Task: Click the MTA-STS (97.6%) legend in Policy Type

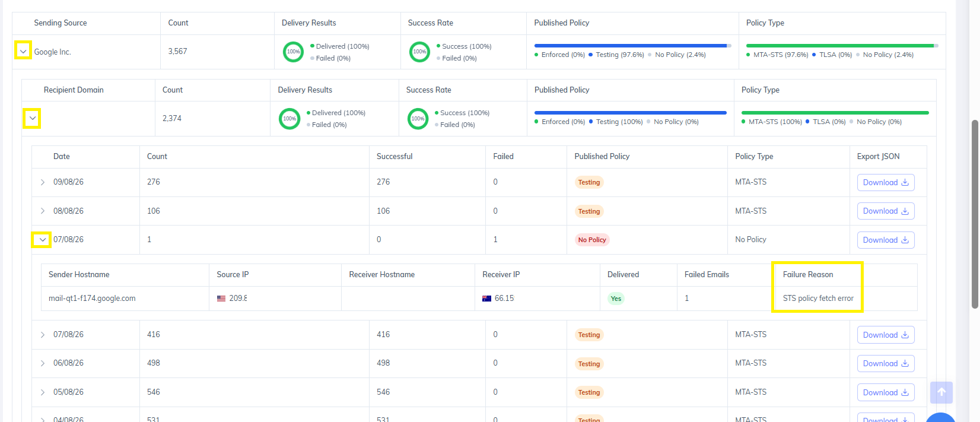Action: coord(781,55)
